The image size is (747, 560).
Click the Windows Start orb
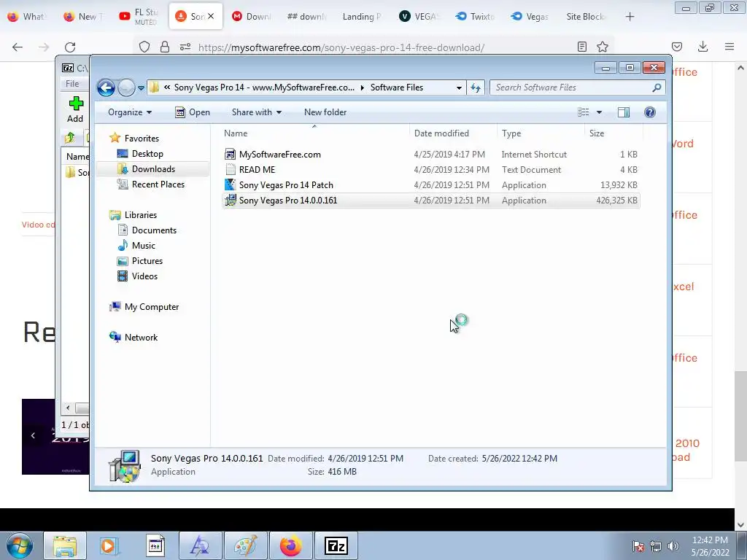20,545
